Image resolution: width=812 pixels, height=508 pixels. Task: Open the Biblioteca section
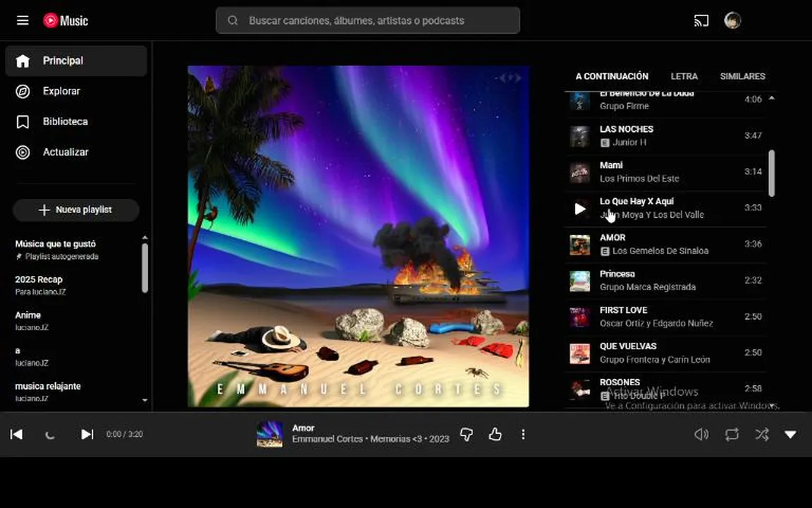(x=76, y=122)
